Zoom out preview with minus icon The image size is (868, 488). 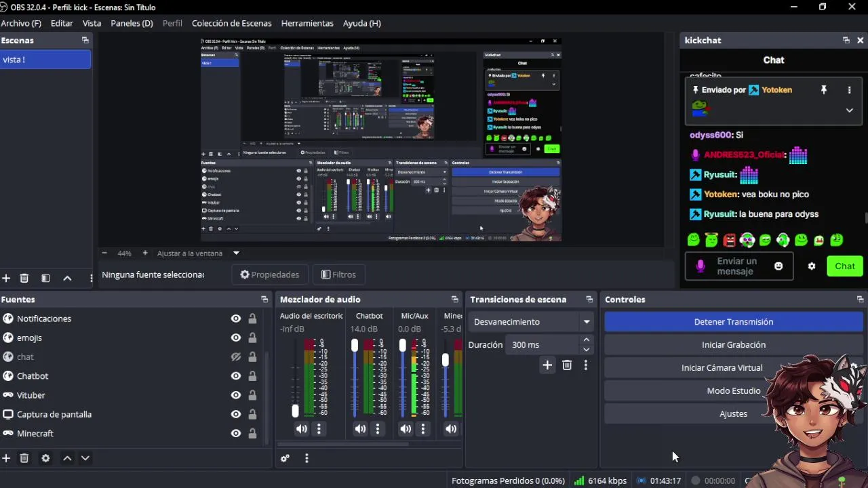[x=104, y=253]
